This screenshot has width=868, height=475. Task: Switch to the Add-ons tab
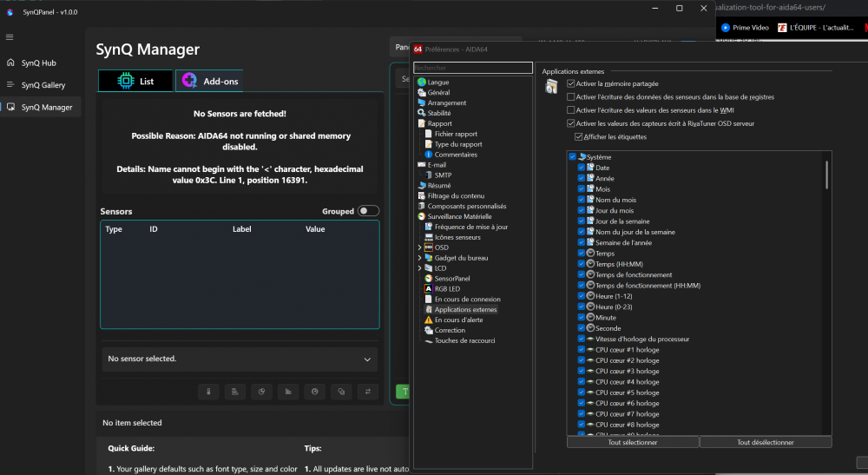coord(209,82)
